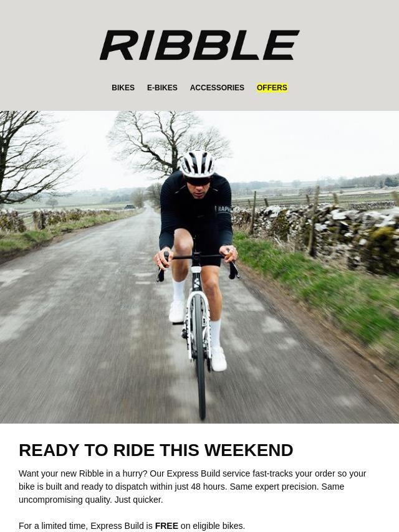The width and height of the screenshot is (399, 532).
Task: Click the Express Build service paragraph
Action: click(193, 487)
